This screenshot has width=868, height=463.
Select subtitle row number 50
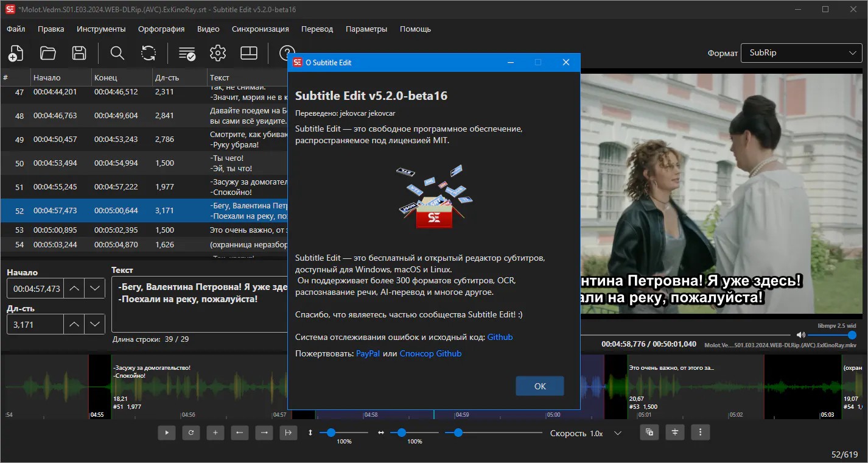click(x=144, y=163)
